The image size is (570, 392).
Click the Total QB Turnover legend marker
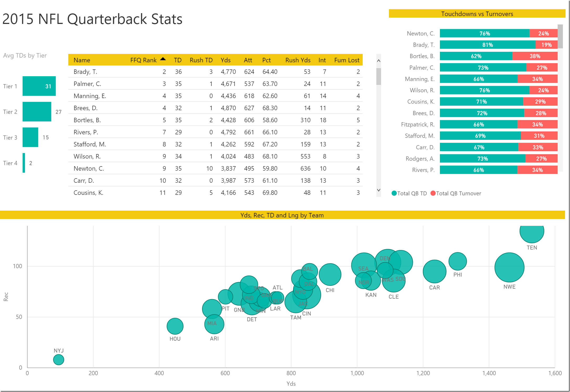pos(433,193)
